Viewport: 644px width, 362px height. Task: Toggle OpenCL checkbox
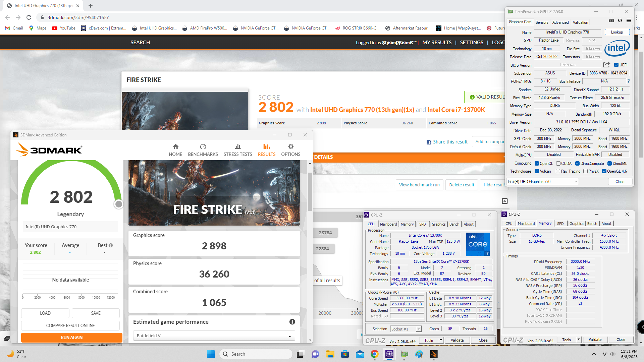coord(537,164)
